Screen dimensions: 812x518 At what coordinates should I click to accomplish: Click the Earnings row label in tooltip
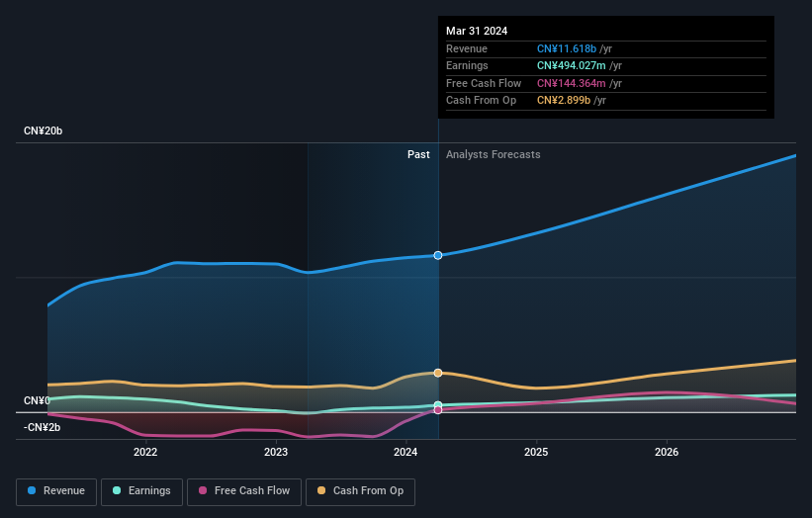pos(467,65)
